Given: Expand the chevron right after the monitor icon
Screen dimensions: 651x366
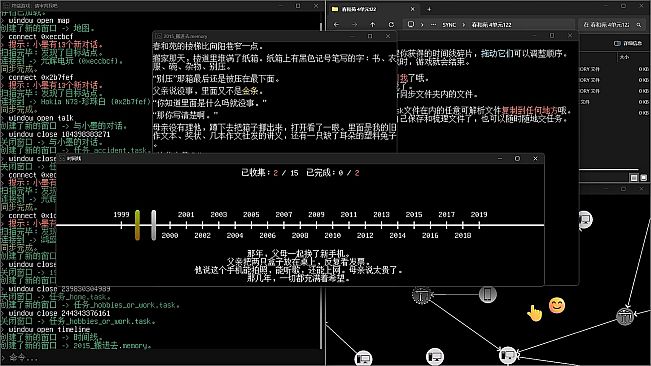Looking at the screenshot, I should [422, 24].
